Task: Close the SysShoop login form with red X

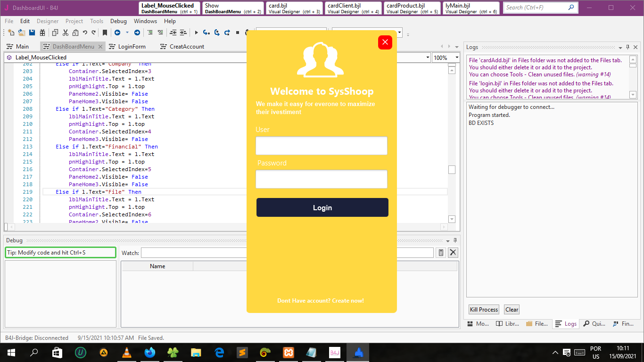Action: point(385,42)
